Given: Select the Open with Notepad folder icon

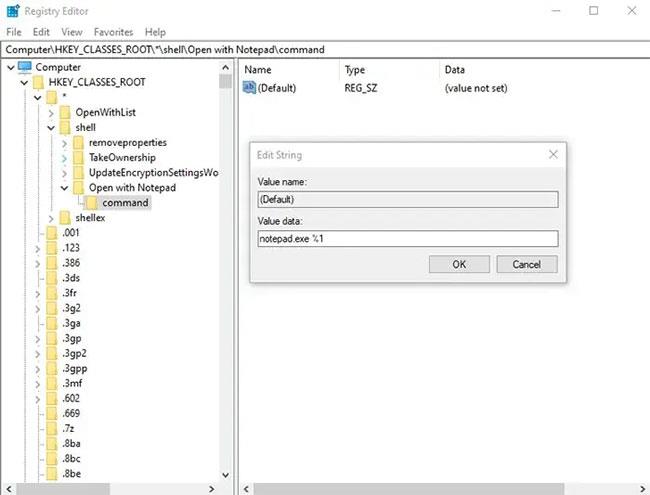Looking at the screenshot, I should point(78,188).
